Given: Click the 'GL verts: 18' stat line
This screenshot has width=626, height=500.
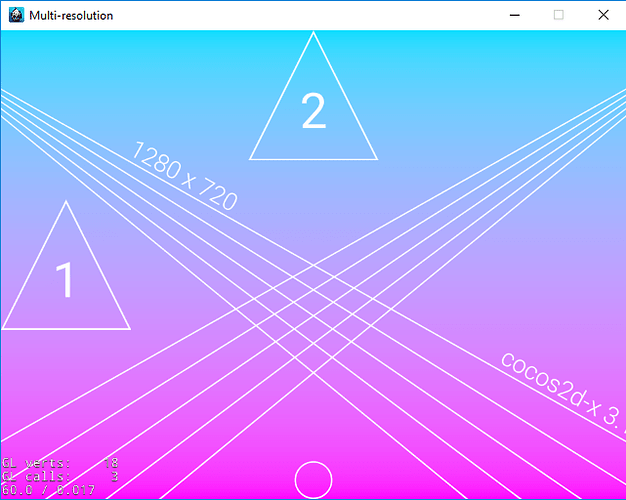Looking at the screenshot, I should tap(60, 463).
